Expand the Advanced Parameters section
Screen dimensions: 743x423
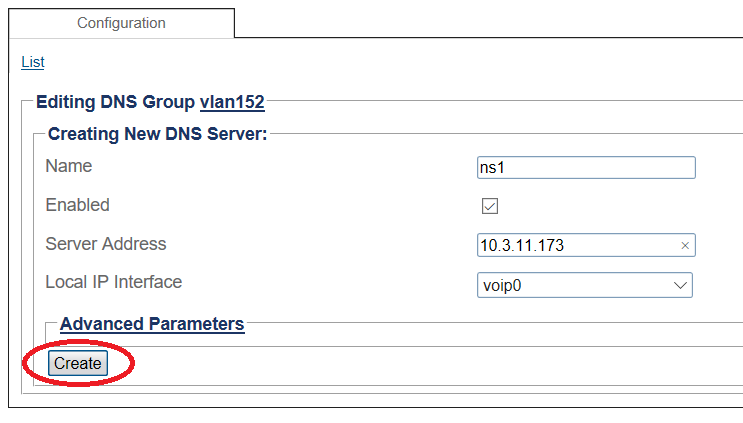152,324
